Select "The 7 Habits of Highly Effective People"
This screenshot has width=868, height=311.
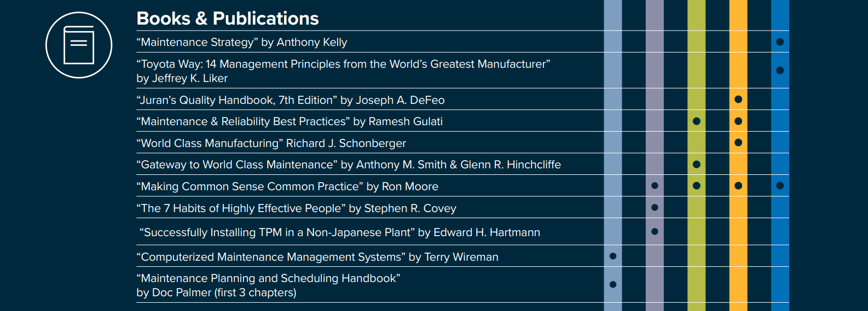click(x=296, y=208)
